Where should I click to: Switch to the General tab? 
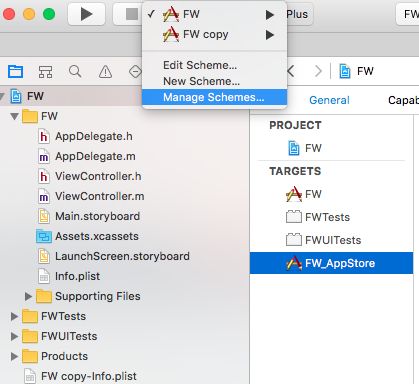(x=329, y=100)
